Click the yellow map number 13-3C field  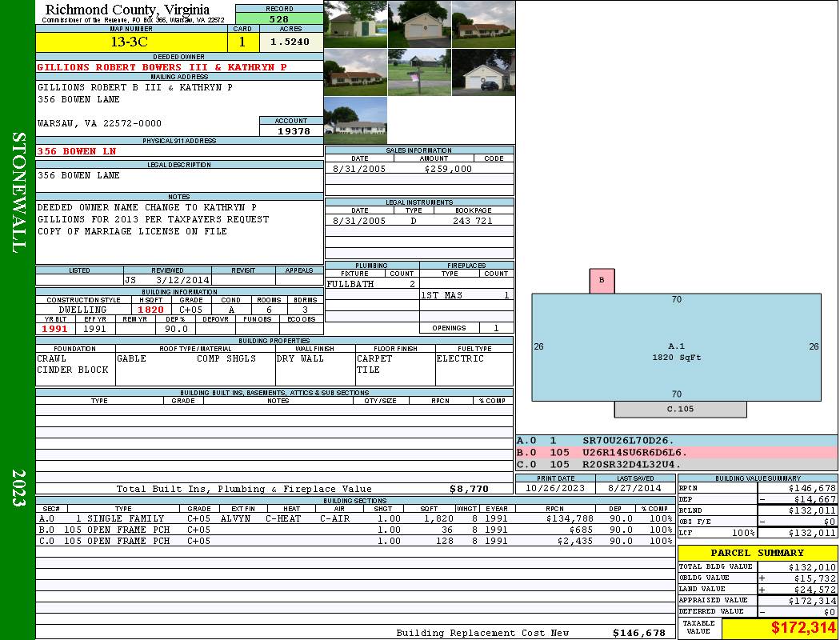pos(131,42)
